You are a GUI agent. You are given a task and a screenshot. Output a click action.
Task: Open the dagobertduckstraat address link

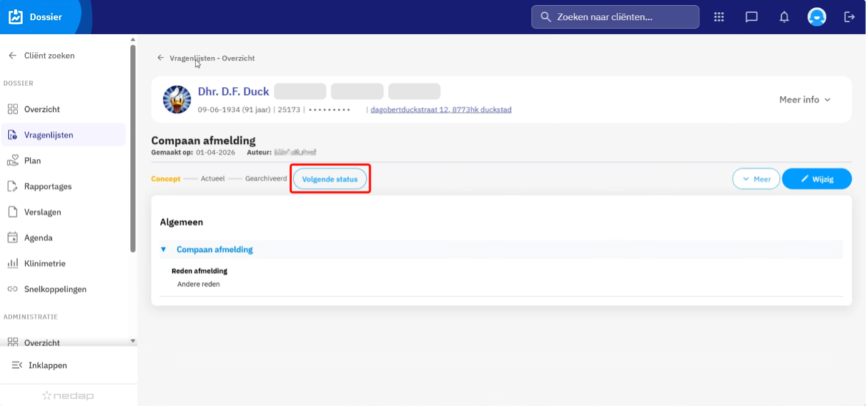(441, 110)
